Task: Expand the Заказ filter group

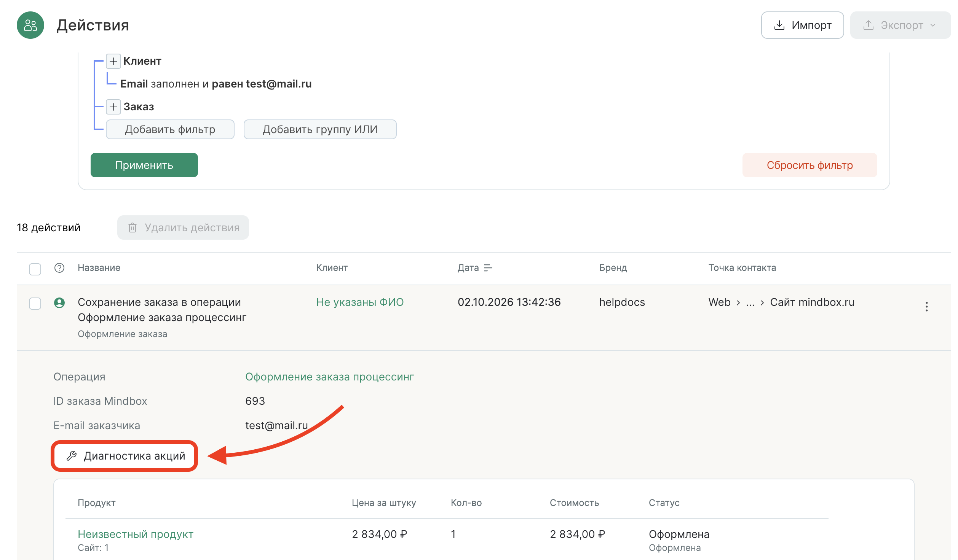Action: [x=113, y=107]
